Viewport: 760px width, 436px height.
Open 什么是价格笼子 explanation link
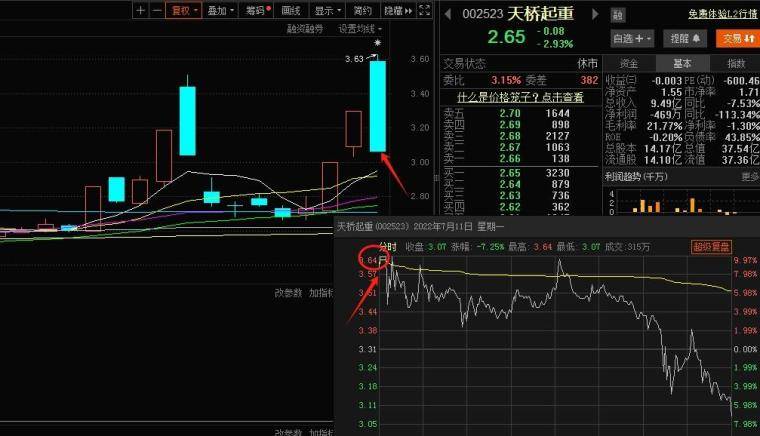point(520,97)
